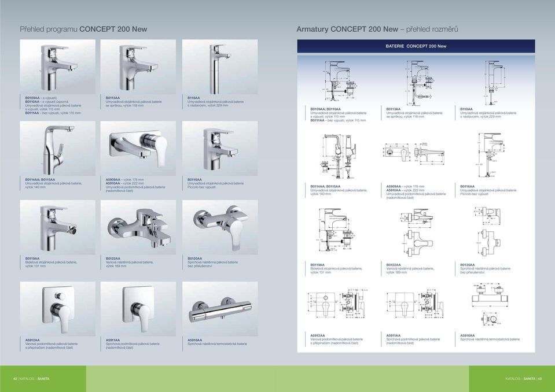
Task: Click the B0119AA caption under left photo
Action: coord(51,262)
